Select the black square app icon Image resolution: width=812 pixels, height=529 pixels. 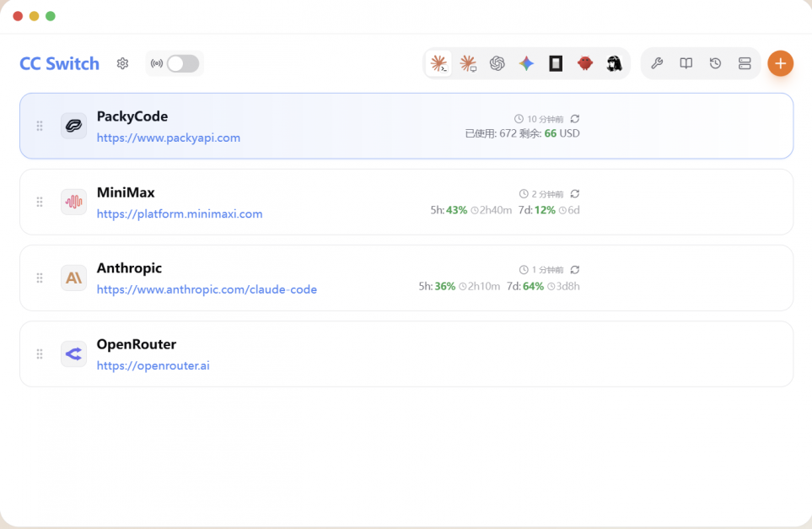(556, 64)
